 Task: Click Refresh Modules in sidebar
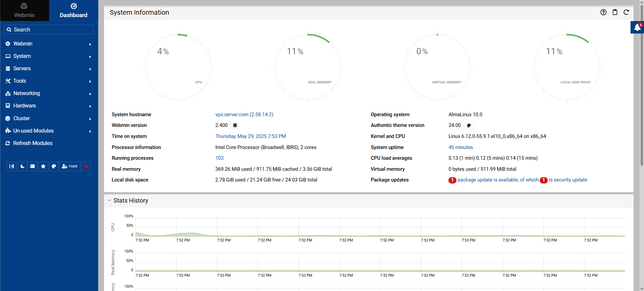click(33, 143)
